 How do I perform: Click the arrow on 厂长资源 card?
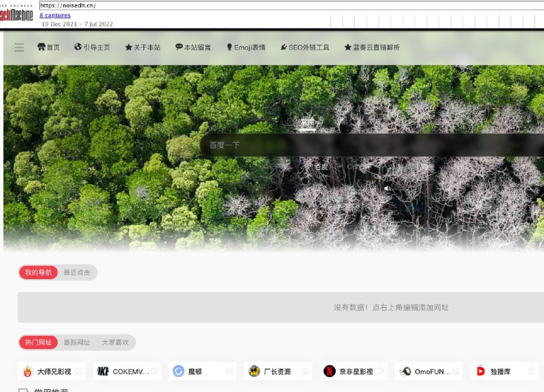[x=305, y=371]
